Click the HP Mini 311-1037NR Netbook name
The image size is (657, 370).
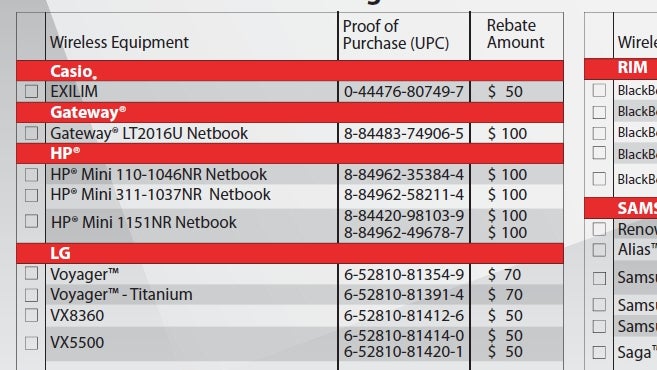click(x=160, y=194)
